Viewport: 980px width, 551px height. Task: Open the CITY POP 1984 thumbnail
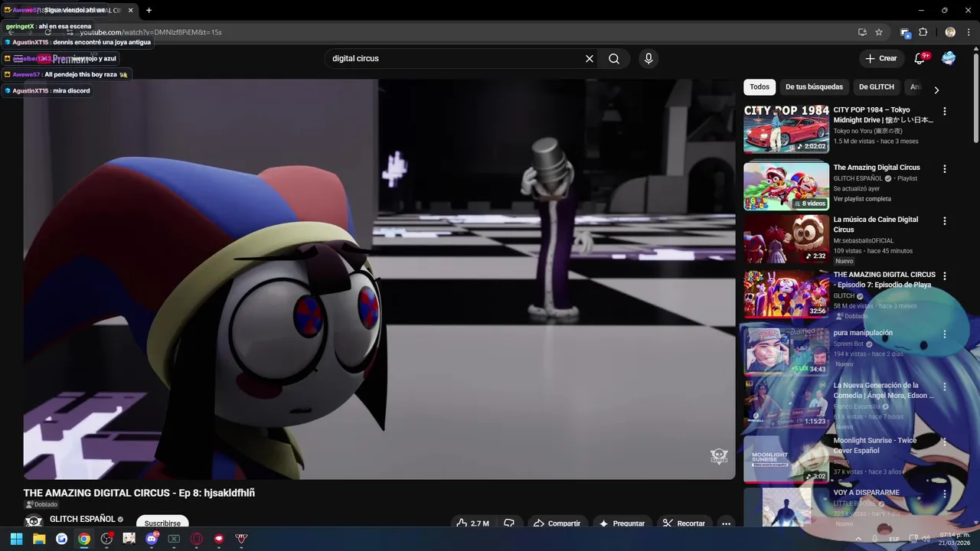pyautogui.click(x=786, y=129)
